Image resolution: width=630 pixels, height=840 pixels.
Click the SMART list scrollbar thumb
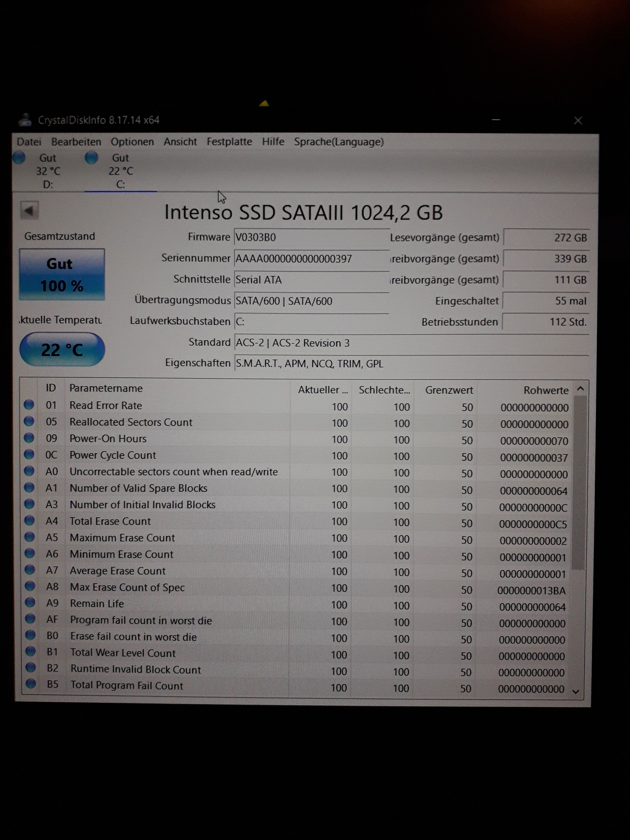pyautogui.click(x=579, y=482)
